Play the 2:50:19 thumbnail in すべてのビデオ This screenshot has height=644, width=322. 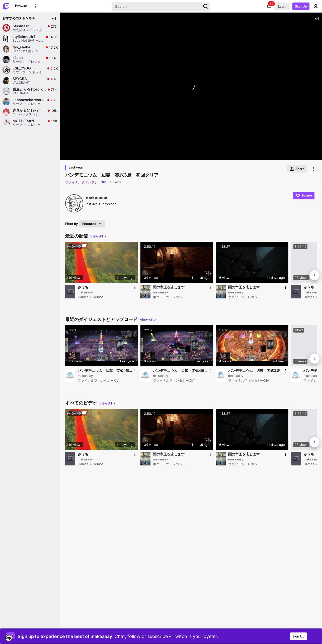point(177,429)
